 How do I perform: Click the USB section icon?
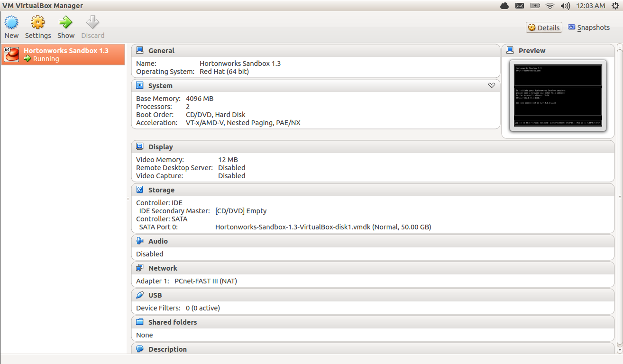[x=140, y=295]
